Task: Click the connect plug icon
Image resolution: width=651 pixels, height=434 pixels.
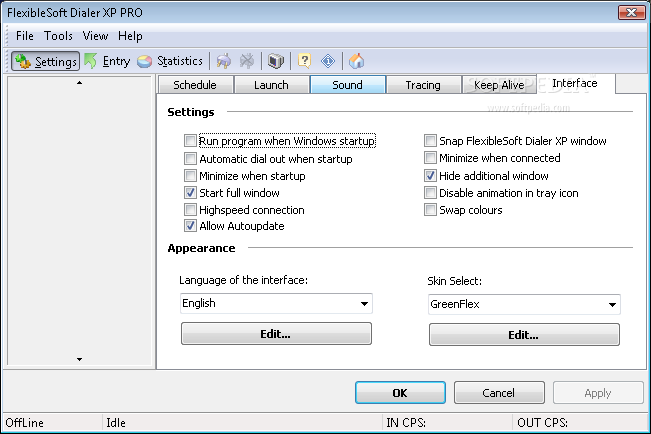Action: click(x=224, y=61)
